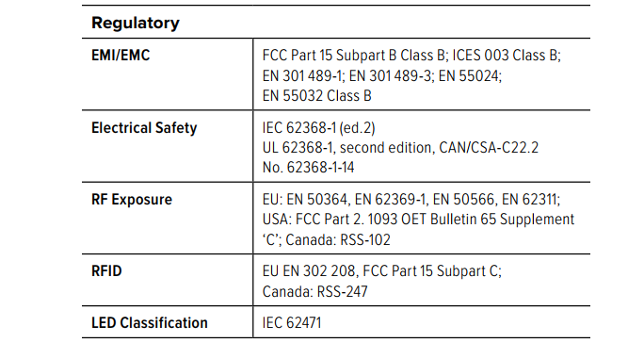Click the Regulatory table heading
The width and height of the screenshot is (644, 359).
tap(136, 23)
